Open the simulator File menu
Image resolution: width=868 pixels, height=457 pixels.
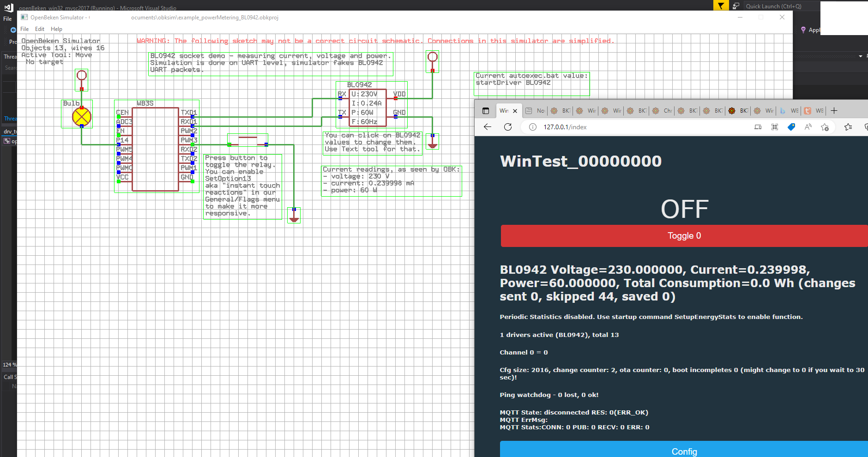pyautogui.click(x=24, y=29)
